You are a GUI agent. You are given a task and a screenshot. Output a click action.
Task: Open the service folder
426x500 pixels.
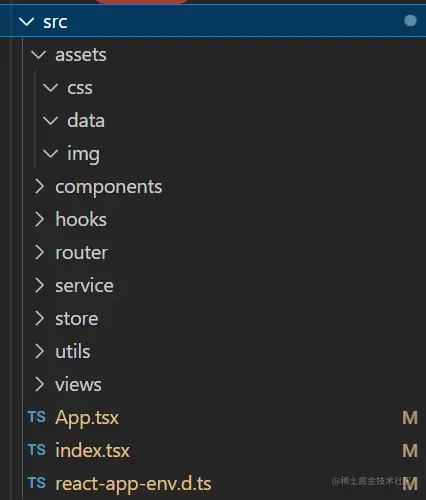84,286
